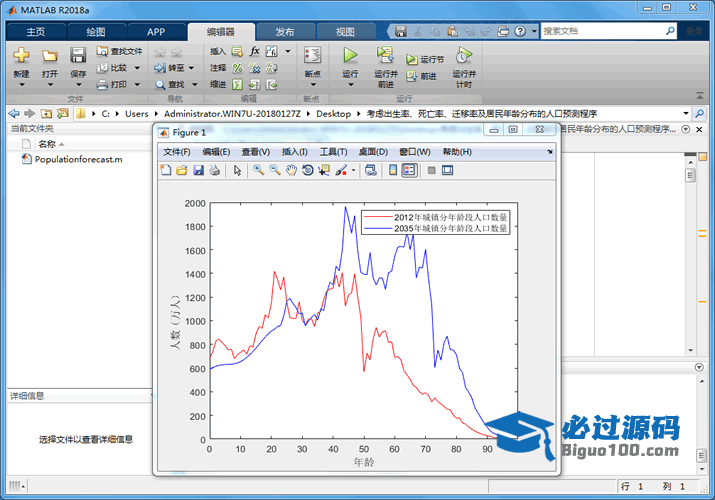Open the Brush tool color dropdown arrow
The image size is (715, 500).
coord(353,171)
